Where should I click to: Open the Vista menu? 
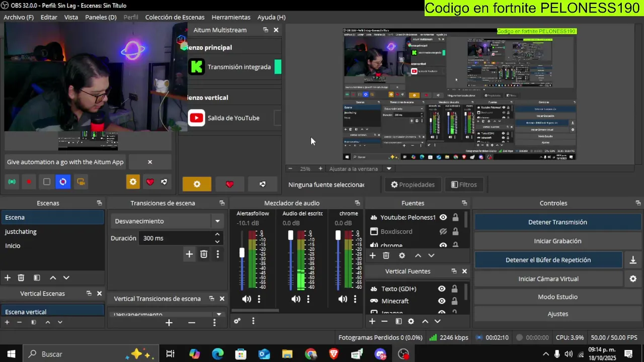point(71,17)
